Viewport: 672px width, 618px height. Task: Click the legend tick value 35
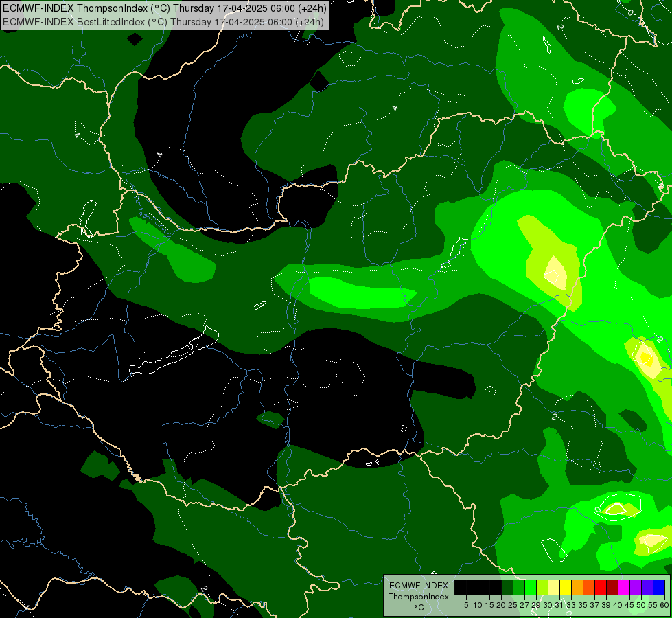pos(583,605)
